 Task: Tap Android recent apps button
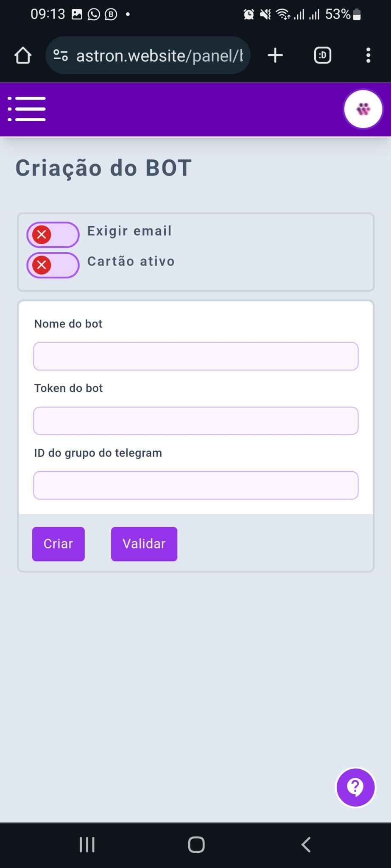pyautogui.click(x=87, y=844)
